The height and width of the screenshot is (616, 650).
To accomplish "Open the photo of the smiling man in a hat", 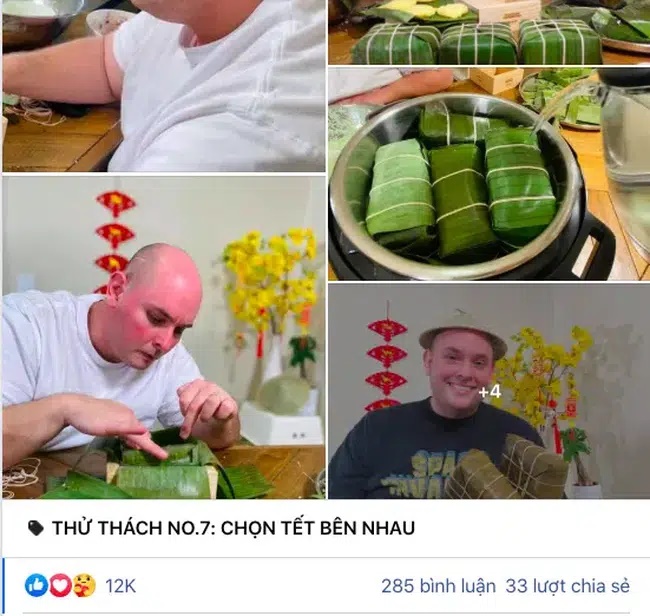I will tap(489, 391).
